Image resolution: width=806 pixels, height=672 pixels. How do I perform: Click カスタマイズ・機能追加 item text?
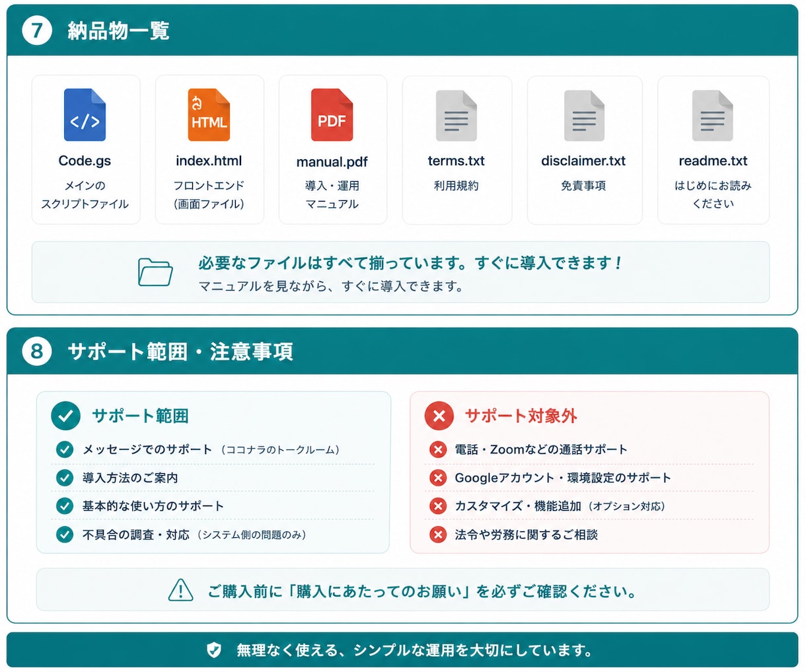pyautogui.click(x=560, y=506)
